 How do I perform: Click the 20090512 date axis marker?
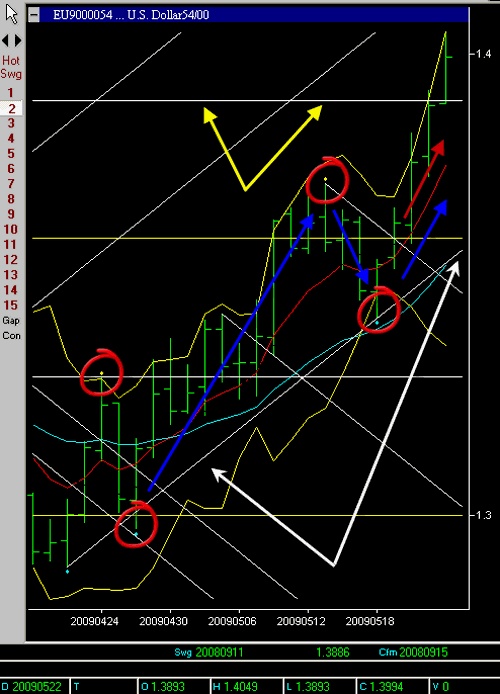click(x=301, y=621)
